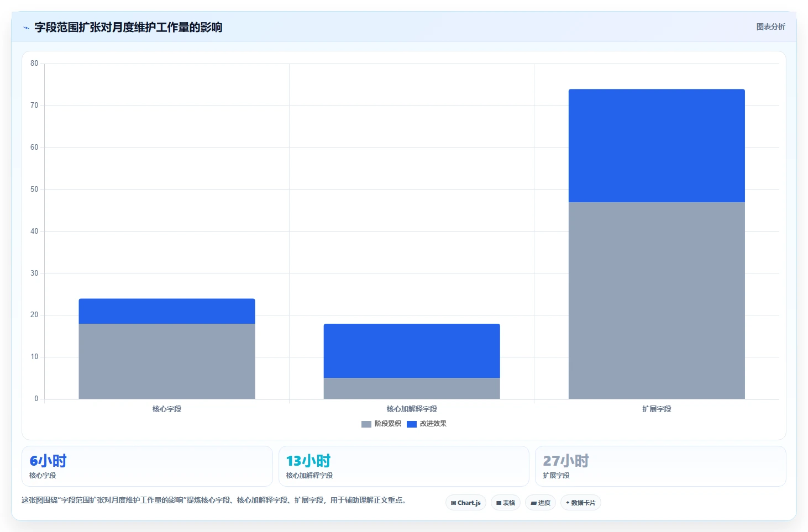808x532 pixels.
Task: Click the gray segment of 扩展字段 bar
Action: [657, 301]
